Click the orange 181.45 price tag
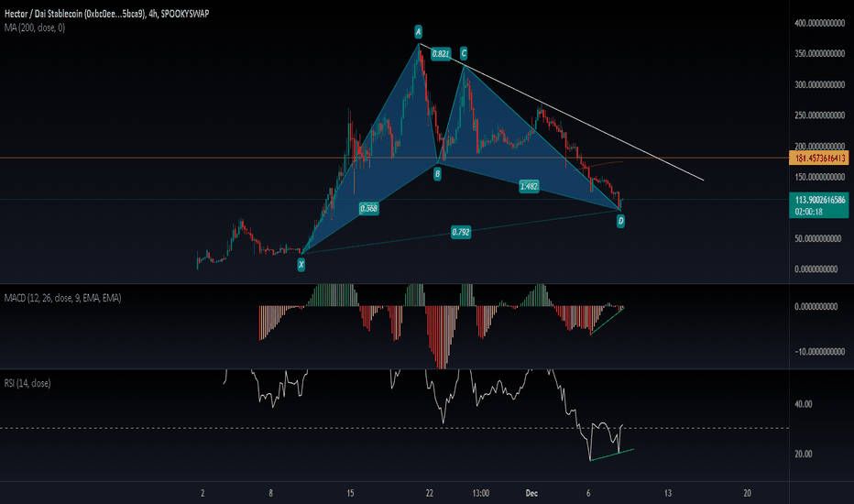Screen dimensions: 854x504 pos(818,158)
